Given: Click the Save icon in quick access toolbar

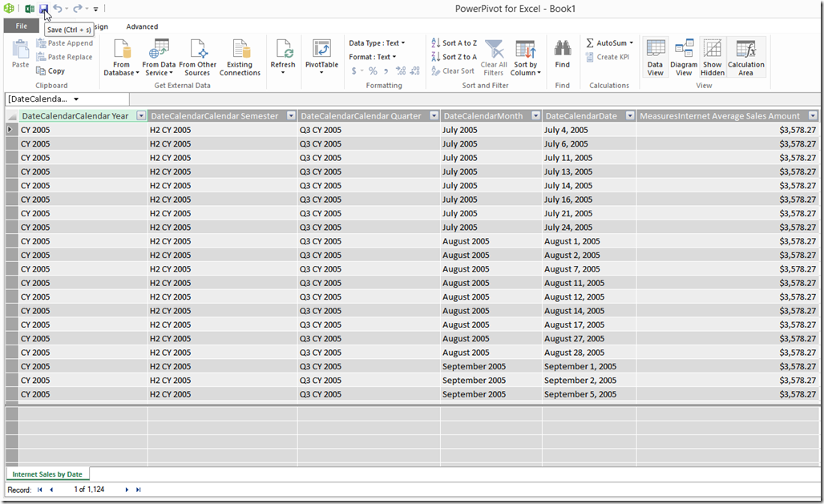Looking at the screenshot, I should (43, 8).
